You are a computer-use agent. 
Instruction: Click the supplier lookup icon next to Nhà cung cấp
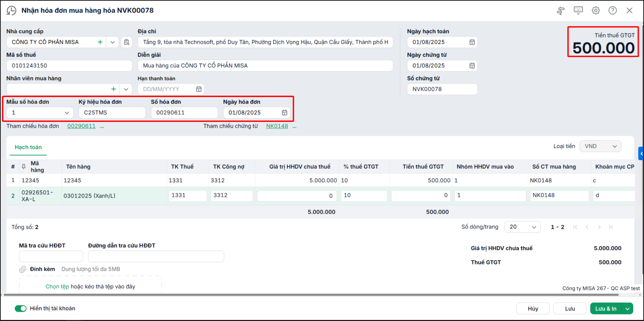coord(127,42)
